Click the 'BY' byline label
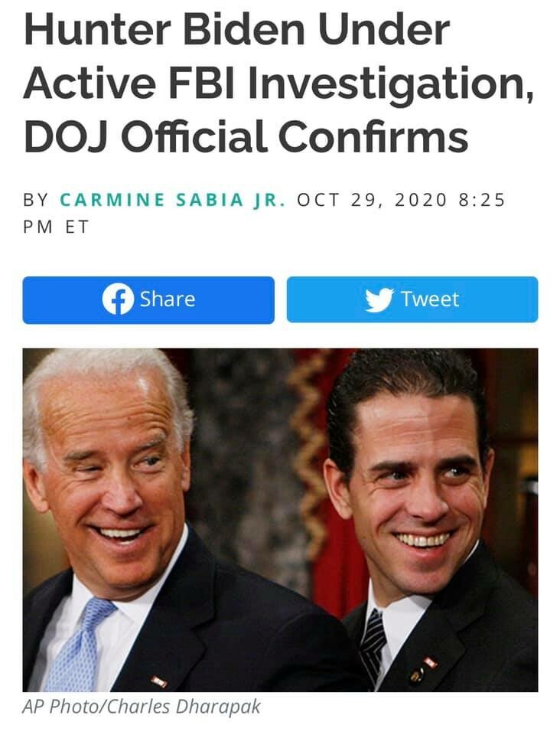 point(36,200)
